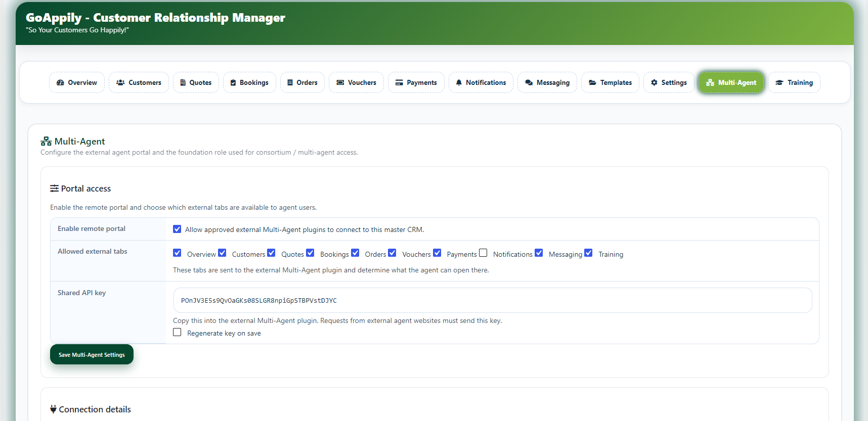The image size is (868, 421).
Task: Click the Copy this into the external plugin hint
Action: [337, 320]
